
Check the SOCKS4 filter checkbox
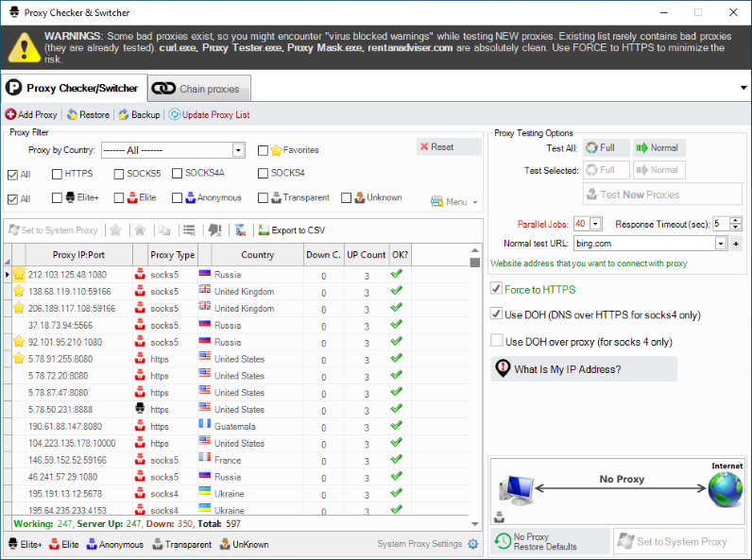pos(263,173)
